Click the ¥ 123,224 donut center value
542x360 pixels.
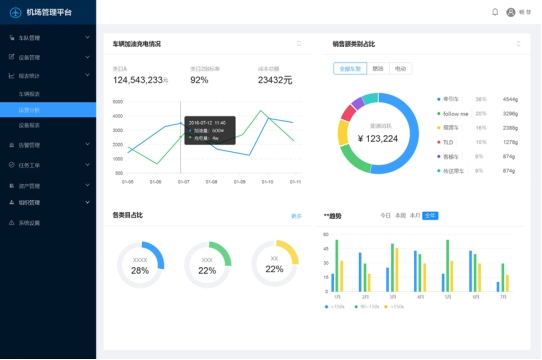coord(378,139)
